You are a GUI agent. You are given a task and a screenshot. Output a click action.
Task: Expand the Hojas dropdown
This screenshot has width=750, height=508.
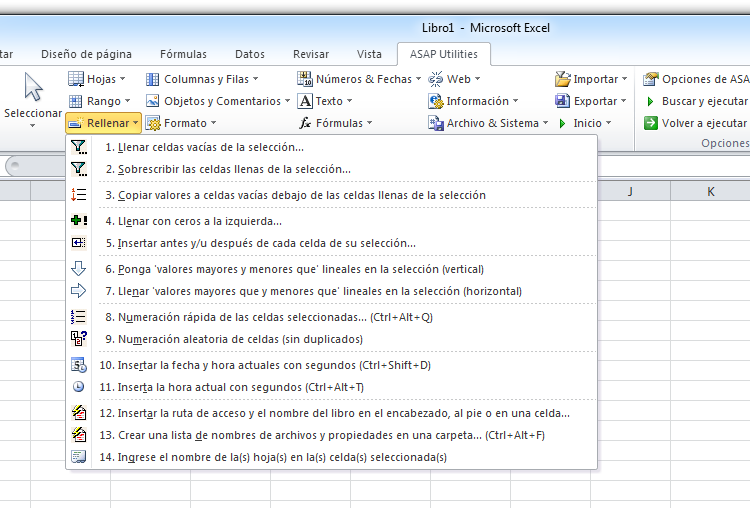(122, 79)
